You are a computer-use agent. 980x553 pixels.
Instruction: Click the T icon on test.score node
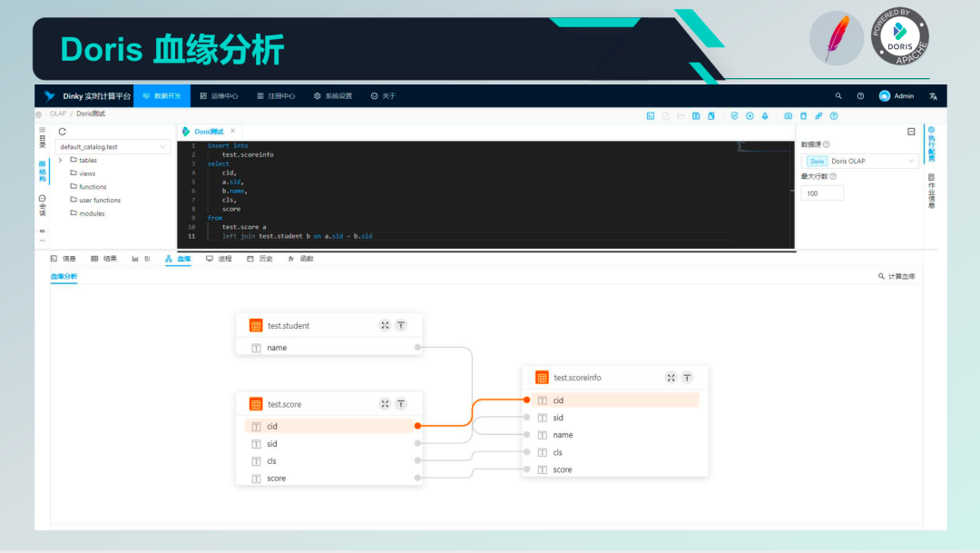401,404
